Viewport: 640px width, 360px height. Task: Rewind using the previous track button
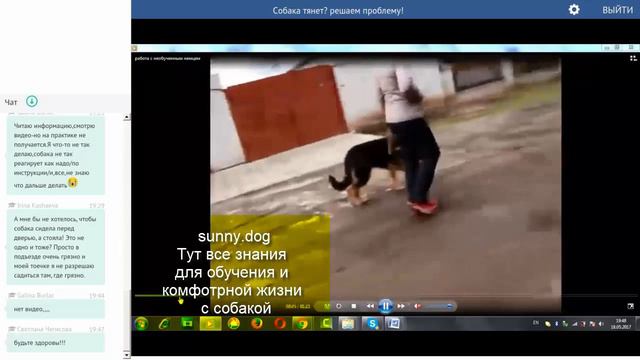click(370, 306)
